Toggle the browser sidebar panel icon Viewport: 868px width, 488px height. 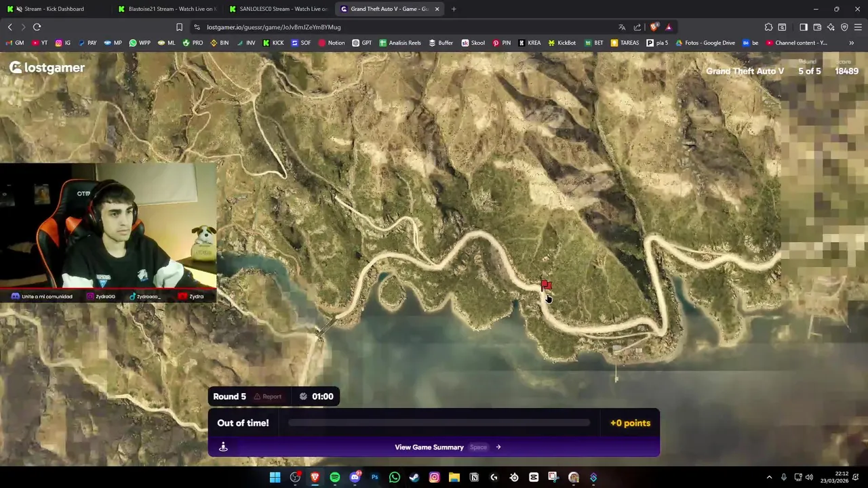point(804,27)
